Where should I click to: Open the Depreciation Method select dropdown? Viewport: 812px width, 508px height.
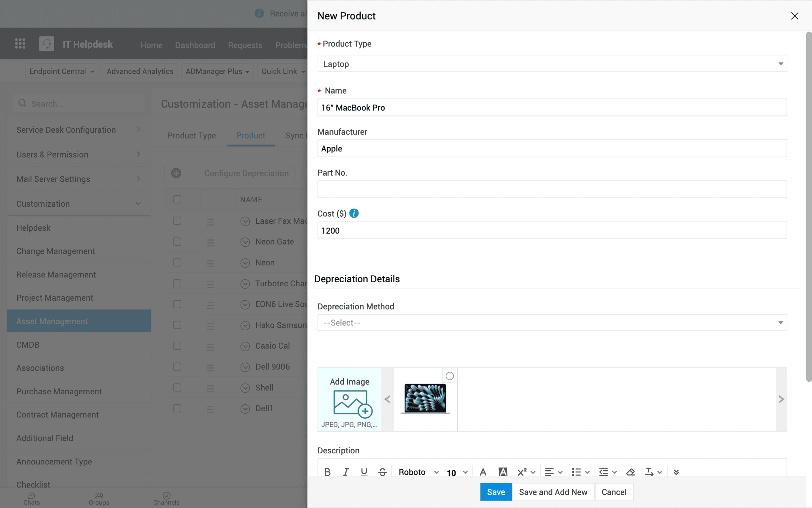click(552, 323)
